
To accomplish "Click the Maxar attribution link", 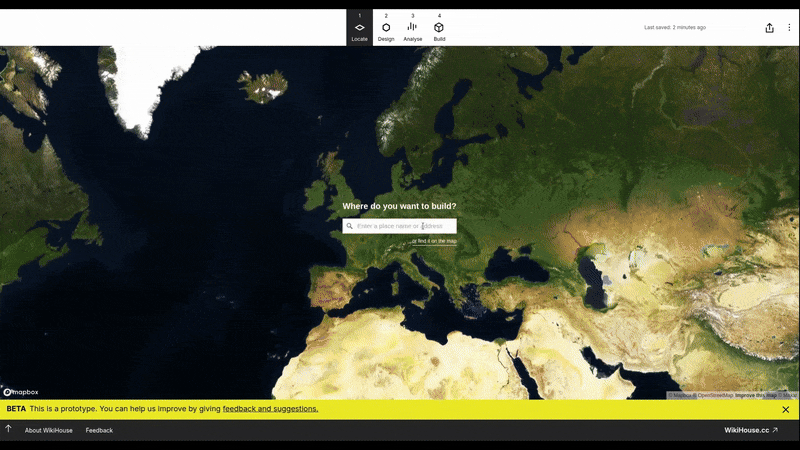I will click(789, 395).
